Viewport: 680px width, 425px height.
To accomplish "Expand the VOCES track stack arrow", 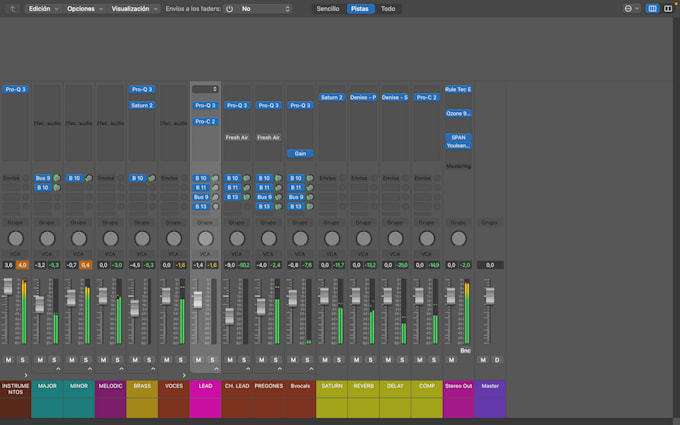I will tap(184, 375).
